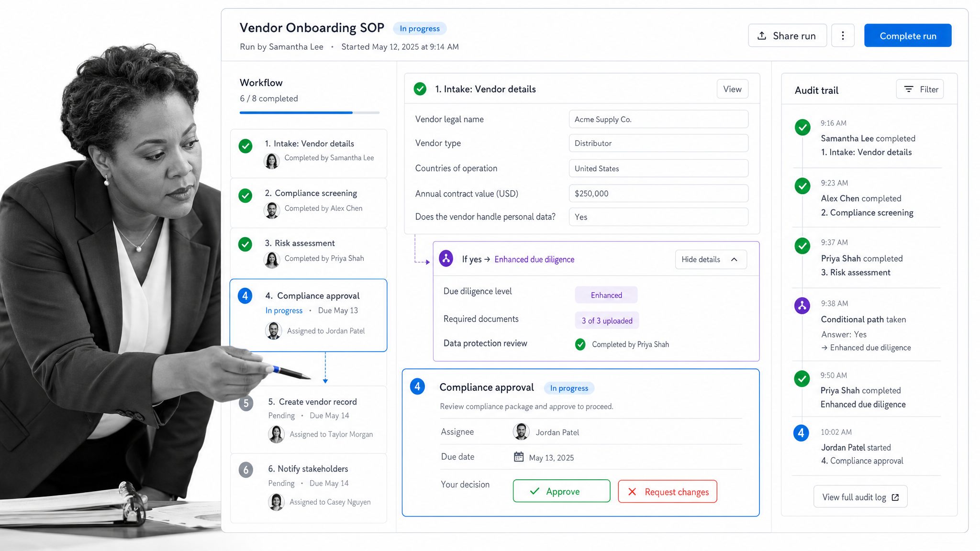The image size is (980, 551).
Task: Click blue 4 badge of 10:02 AM audit entry
Action: click(801, 433)
